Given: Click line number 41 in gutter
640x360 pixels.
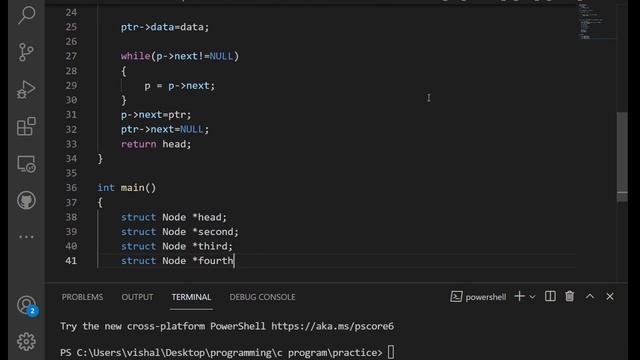Looking at the screenshot, I should coord(71,261).
